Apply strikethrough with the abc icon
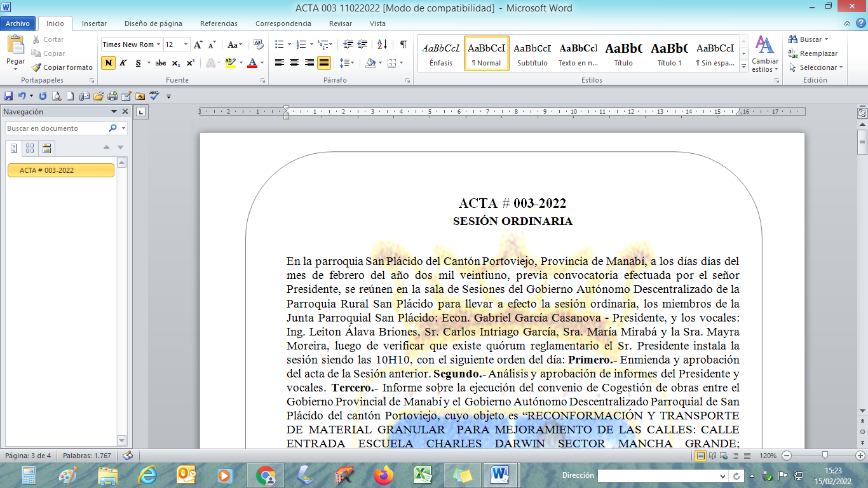This screenshot has height=488, width=868. (x=161, y=63)
